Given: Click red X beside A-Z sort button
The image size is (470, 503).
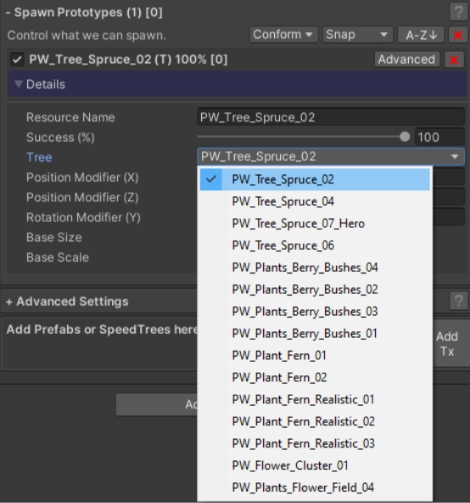Looking at the screenshot, I should (x=458, y=35).
